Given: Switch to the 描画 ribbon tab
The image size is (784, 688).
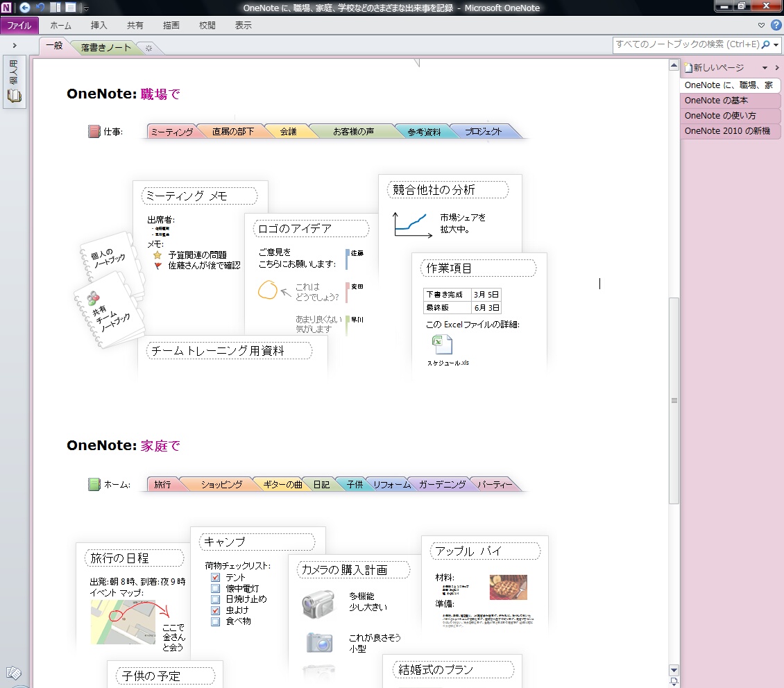Looking at the screenshot, I should point(171,26).
